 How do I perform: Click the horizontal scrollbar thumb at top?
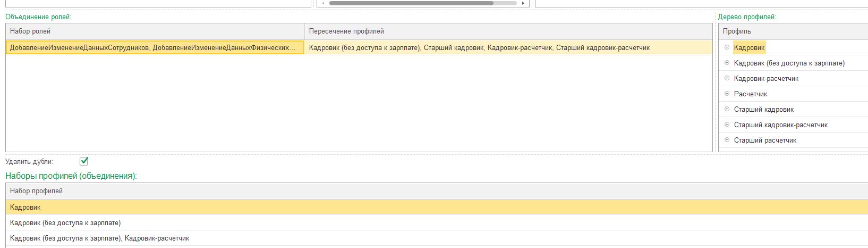pyautogui.click(x=411, y=3)
